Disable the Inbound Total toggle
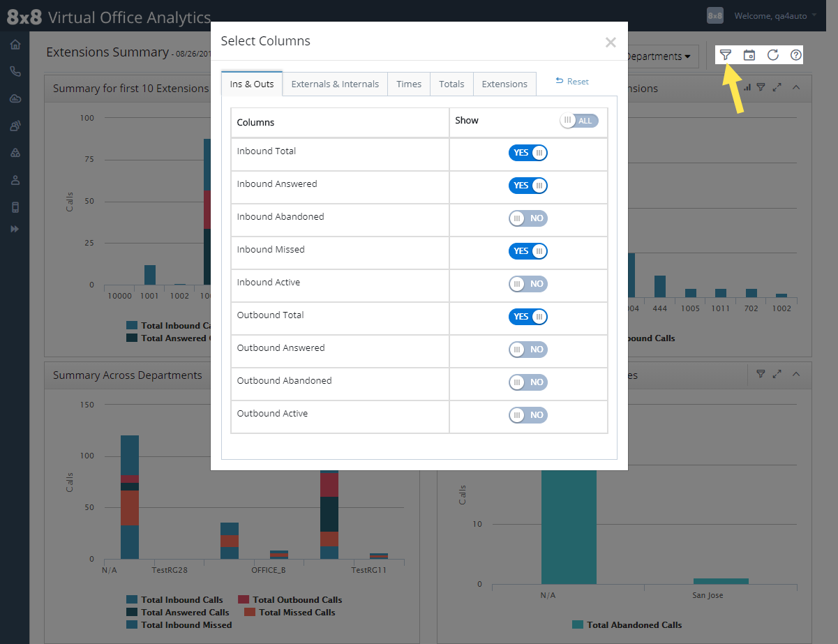The height and width of the screenshot is (644, 838). pyautogui.click(x=528, y=152)
